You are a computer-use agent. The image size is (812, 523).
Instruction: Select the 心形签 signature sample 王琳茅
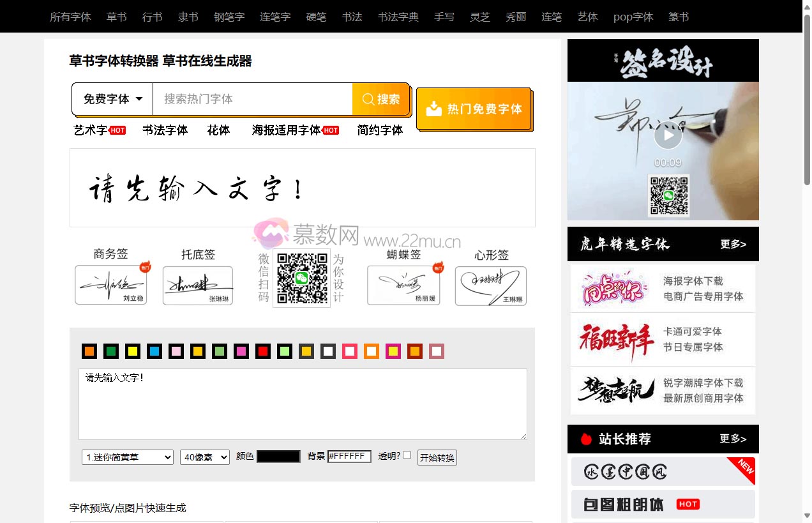pos(490,285)
